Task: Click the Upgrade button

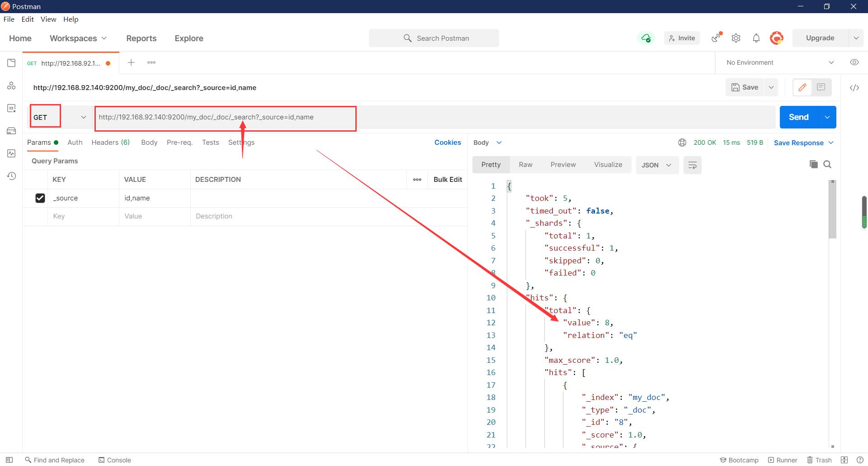Action: (820, 38)
